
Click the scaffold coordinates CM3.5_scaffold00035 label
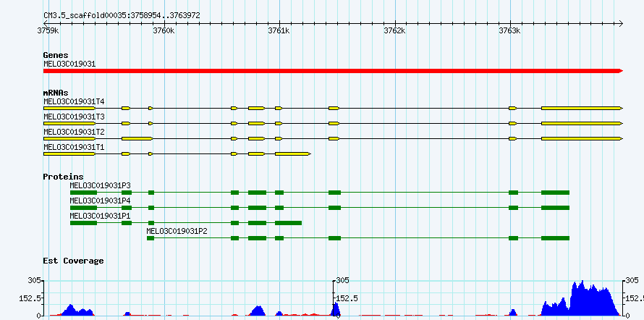pyautogui.click(x=122, y=16)
